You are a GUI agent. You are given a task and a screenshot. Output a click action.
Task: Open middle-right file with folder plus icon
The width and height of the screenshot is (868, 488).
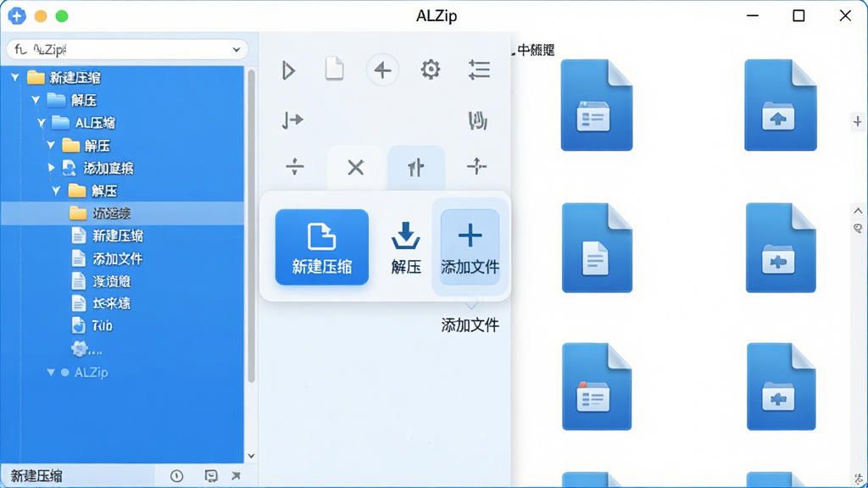click(x=781, y=247)
